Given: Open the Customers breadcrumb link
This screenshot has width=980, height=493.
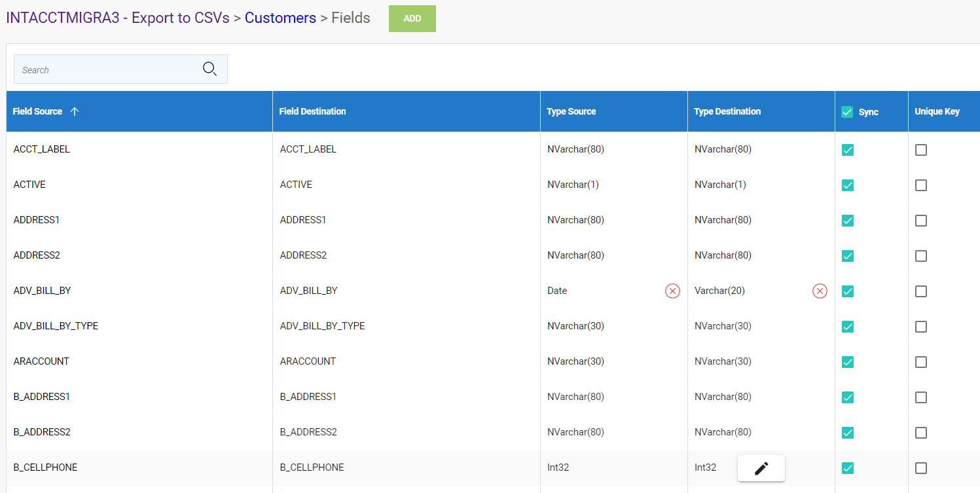Looking at the screenshot, I should tap(280, 18).
